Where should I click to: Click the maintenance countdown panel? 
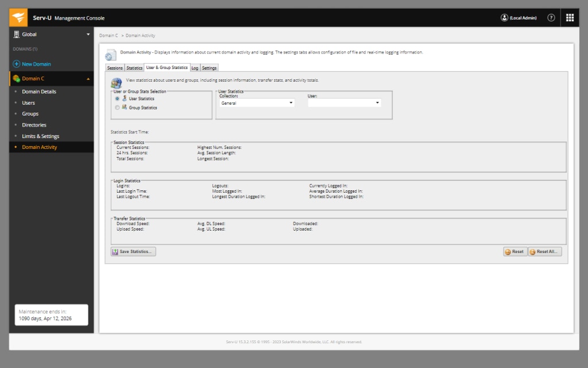point(51,315)
